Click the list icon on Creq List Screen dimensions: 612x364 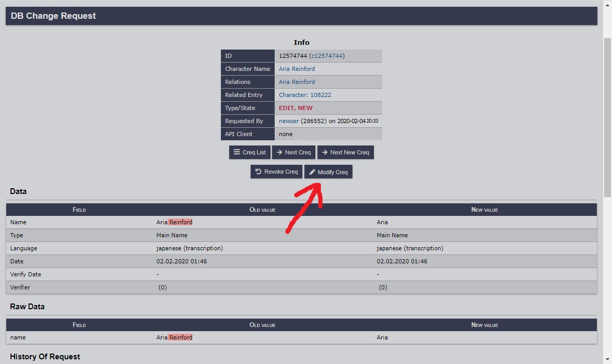tap(237, 152)
